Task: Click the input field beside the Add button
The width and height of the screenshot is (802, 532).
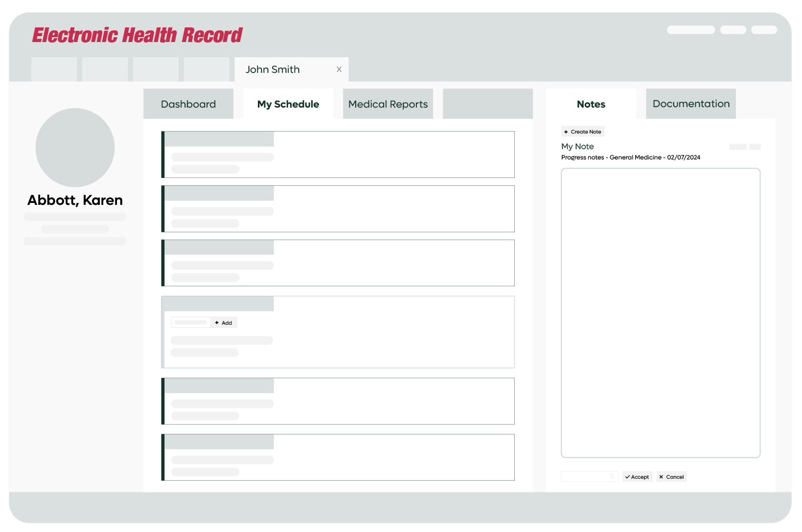Action: click(191, 323)
